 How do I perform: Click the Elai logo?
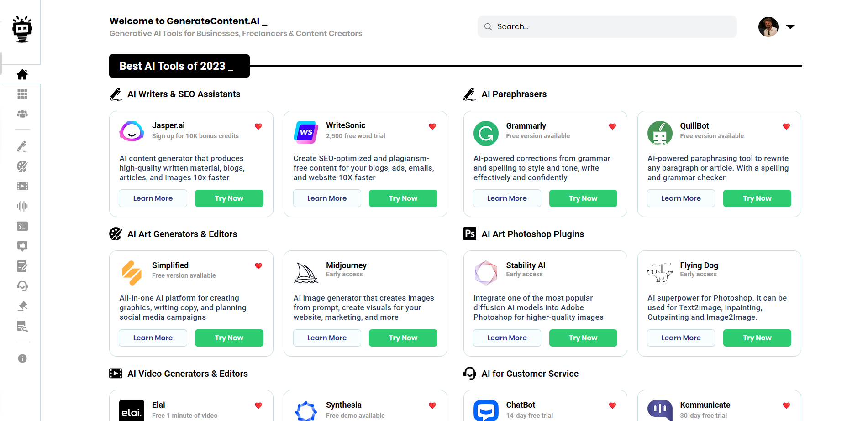[x=132, y=411]
